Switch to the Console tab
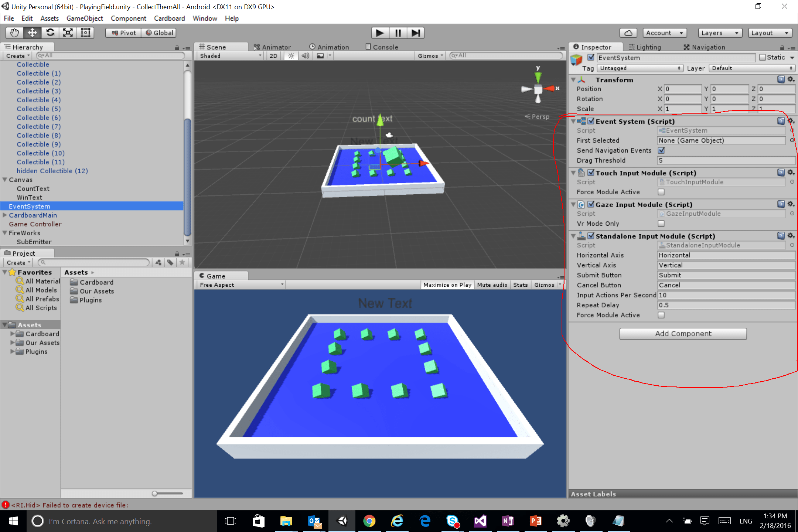The height and width of the screenshot is (532, 798). [x=382, y=47]
